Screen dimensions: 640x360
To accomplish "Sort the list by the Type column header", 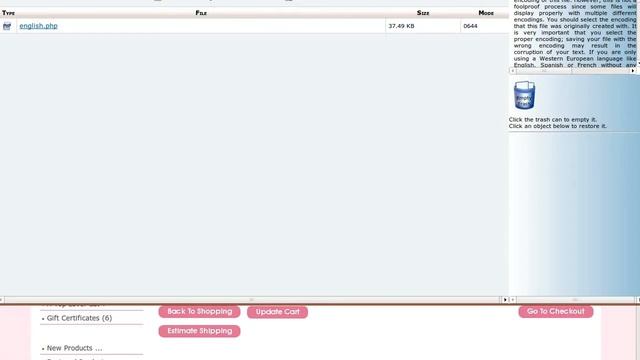I will 8,13.
